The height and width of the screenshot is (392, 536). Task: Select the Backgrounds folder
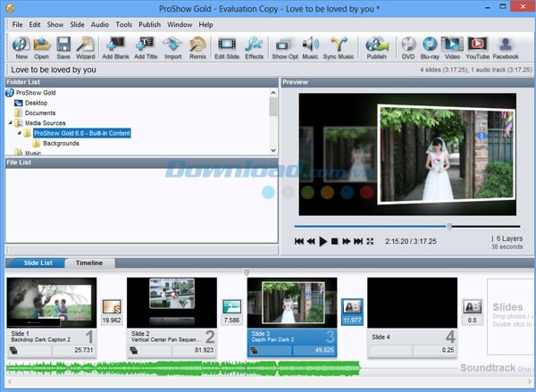point(61,143)
